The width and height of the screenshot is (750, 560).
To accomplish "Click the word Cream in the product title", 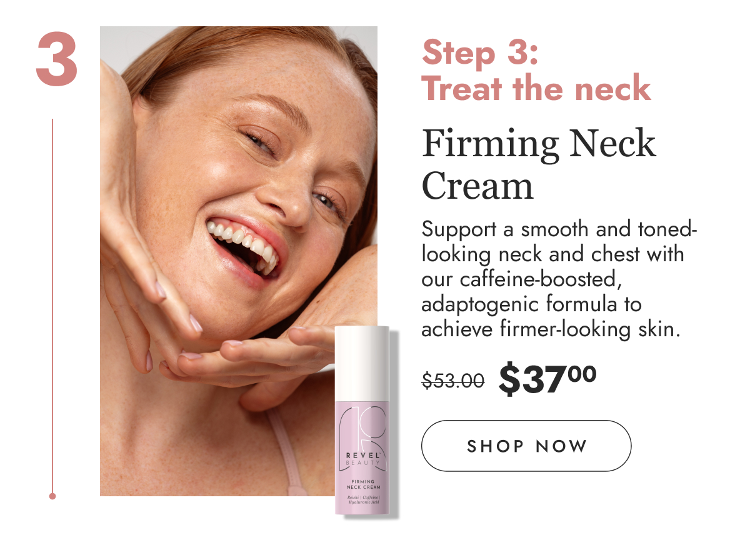I will [x=478, y=186].
